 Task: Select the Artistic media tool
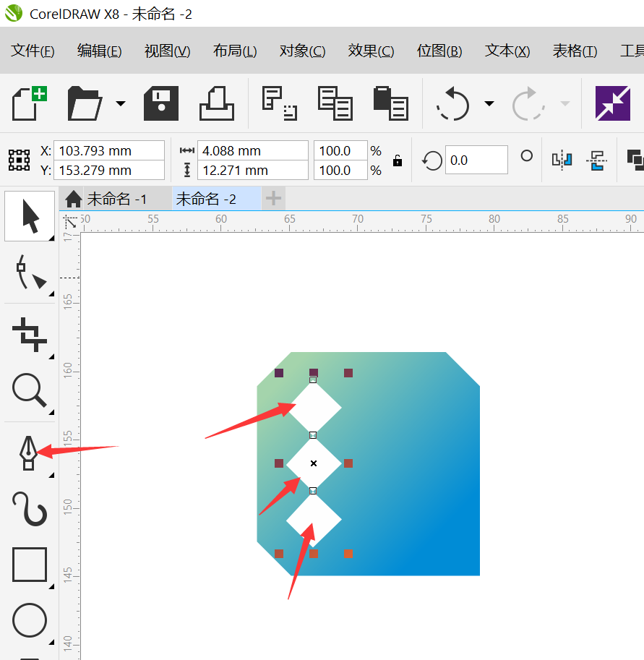pos(30,508)
